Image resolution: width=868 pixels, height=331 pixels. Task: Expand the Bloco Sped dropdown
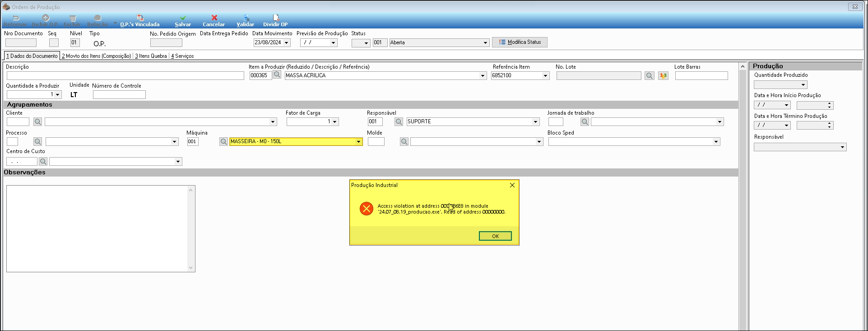pos(716,142)
